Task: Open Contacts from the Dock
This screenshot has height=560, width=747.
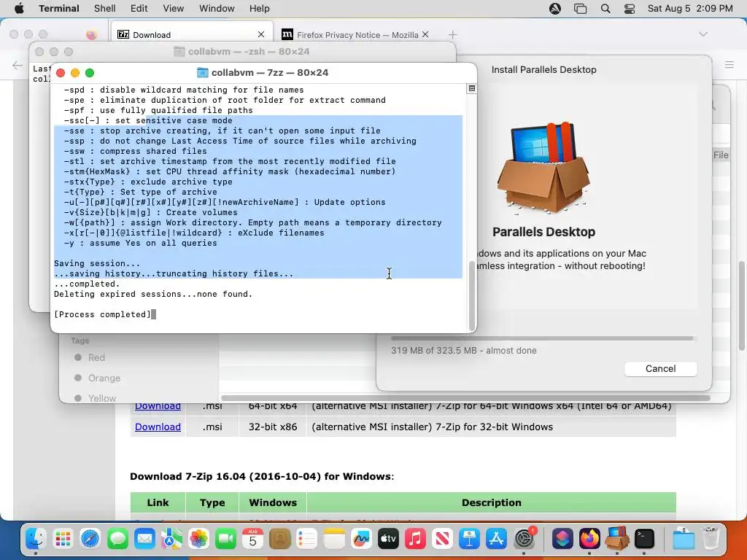Action: [x=280, y=539]
